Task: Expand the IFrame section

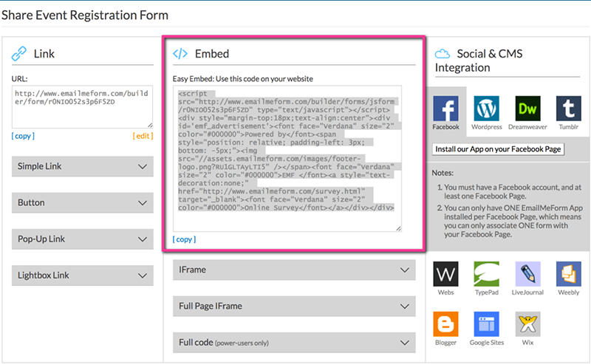Action: pos(294,269)
